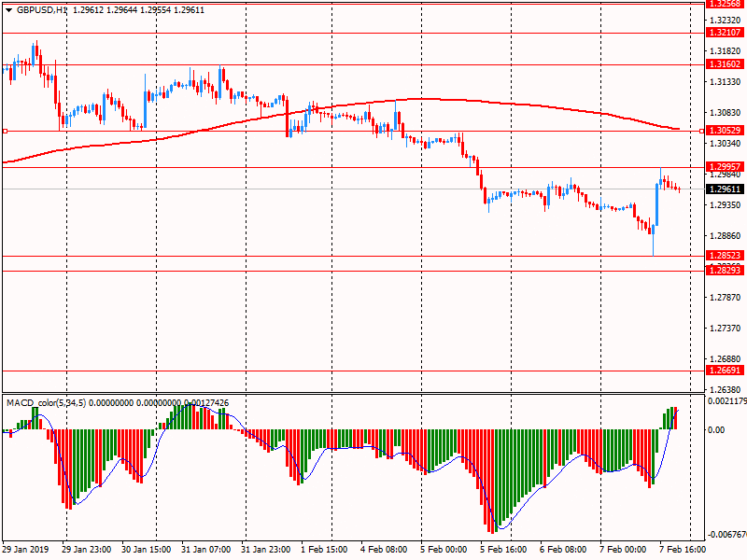This screenshot has height=560, width=747.
Task: Click the 1.30529 price level label
Action: pyautogui.click(x=726, y=132)
